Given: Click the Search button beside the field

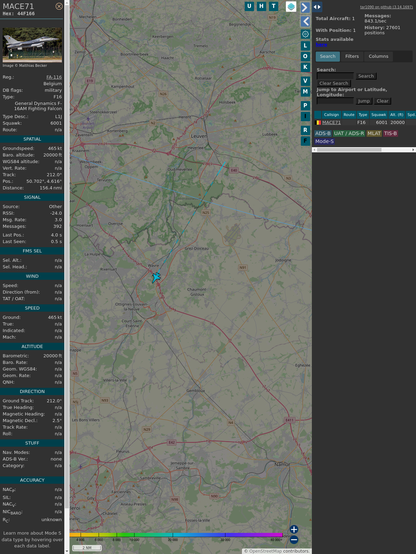Looking at the screenshot, I should pyautogui.click(x=366, y=76).
